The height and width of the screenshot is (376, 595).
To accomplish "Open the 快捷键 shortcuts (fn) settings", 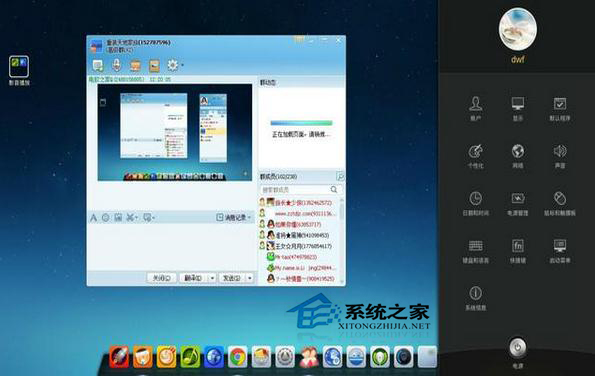I will [518, 250].
